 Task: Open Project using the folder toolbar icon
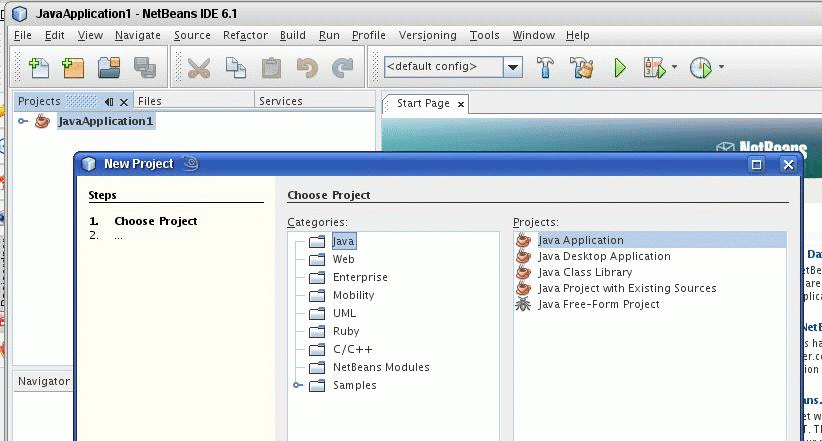pos(109,68)
